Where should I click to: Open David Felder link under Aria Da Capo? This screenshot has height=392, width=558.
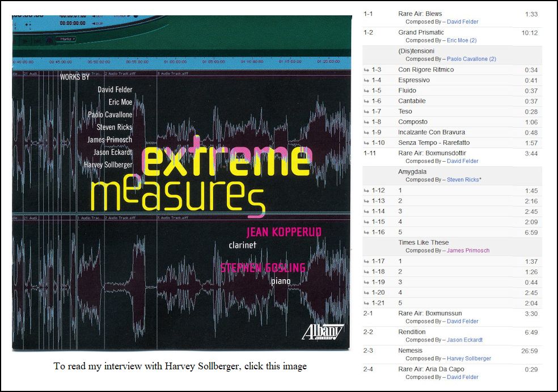point(462,377)
